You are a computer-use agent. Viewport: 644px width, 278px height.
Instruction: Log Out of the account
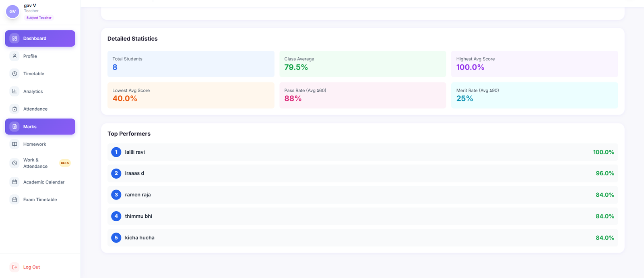point(40,267)
